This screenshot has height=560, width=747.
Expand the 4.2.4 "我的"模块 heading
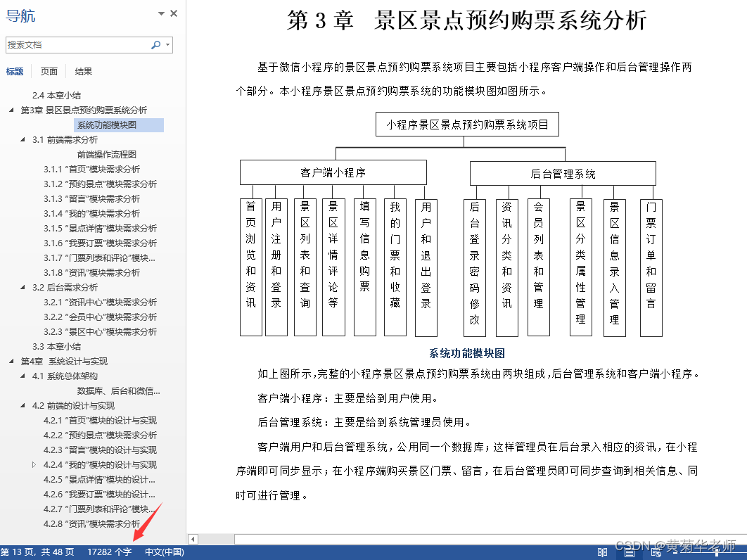coord(34,465)
